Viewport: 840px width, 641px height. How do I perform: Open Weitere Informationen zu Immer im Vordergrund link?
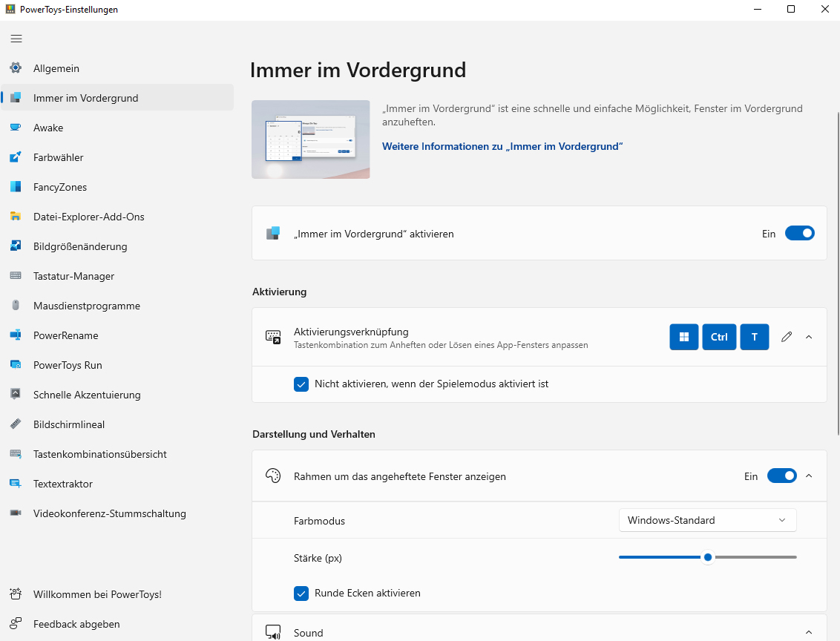(502, 146)
